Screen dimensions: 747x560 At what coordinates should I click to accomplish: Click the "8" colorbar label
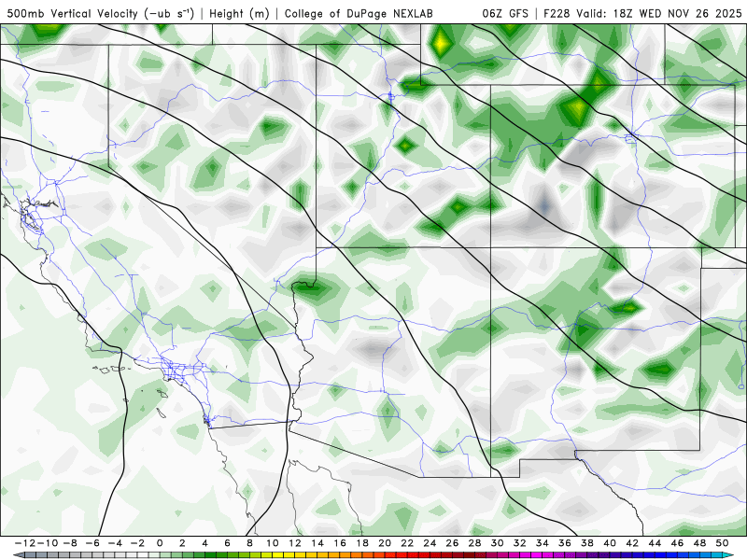(249, 543)
